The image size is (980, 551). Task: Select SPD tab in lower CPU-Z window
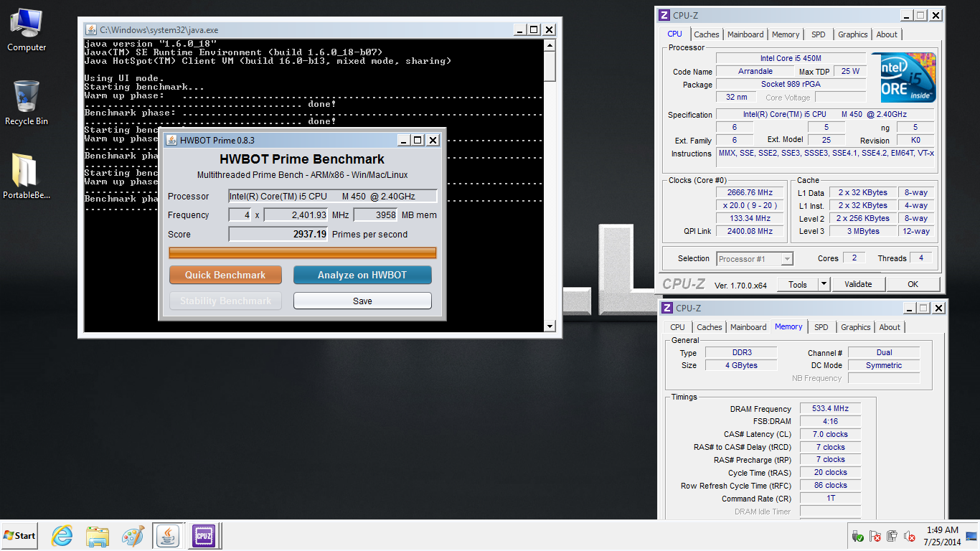[821, 327]
